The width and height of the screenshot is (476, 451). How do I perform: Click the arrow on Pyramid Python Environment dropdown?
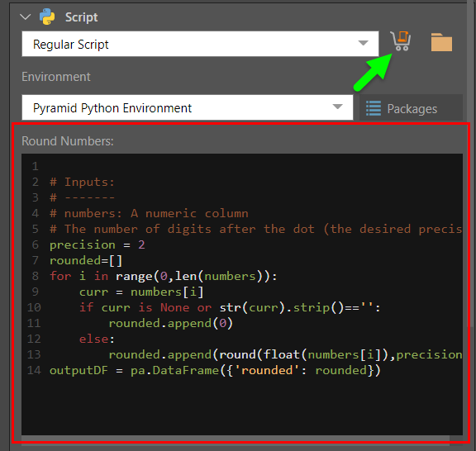pyautogui.click(x=337, y=107)
